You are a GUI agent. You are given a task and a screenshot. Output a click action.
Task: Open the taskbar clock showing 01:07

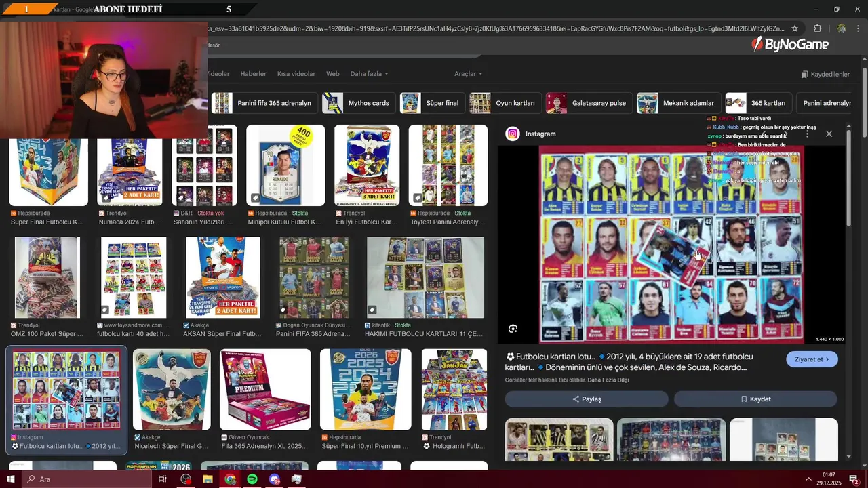(829, 479)
